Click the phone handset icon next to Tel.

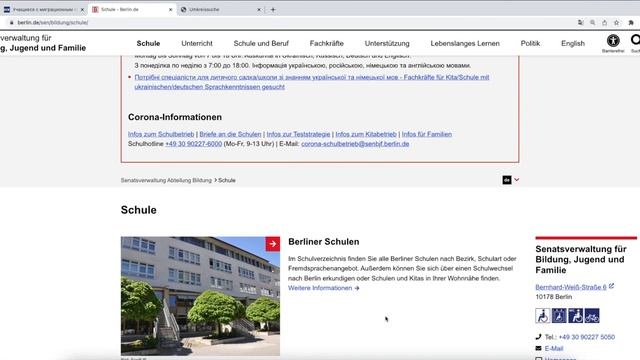(x=538, y=337)
